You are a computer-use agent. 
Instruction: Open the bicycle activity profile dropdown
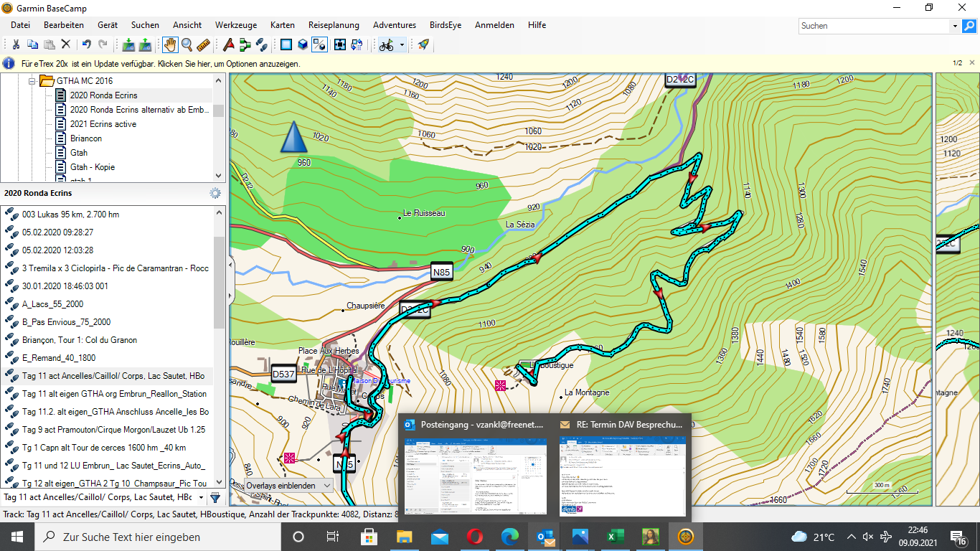click(x=402, y=45)
